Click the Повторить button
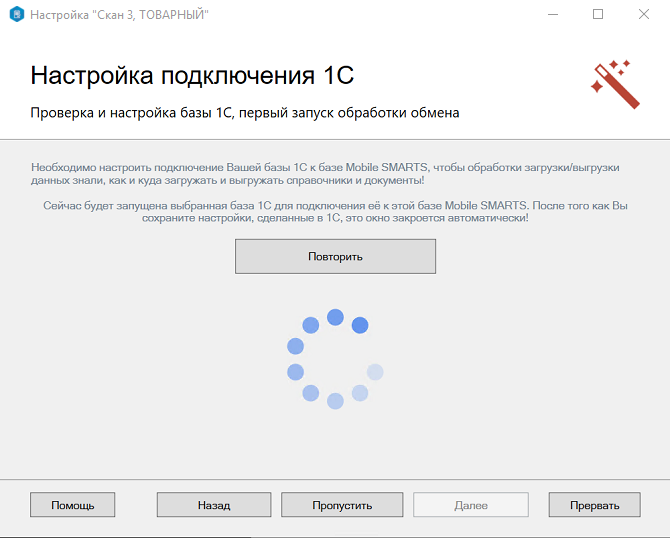 pos(335,256)
